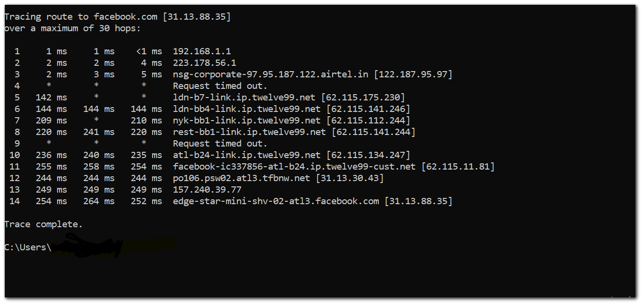The height and width of the screenshot is (306, 644).
Task: Click the ldn-b7-link.ip.twelve99.net hostname
Action: click(247, 98)
